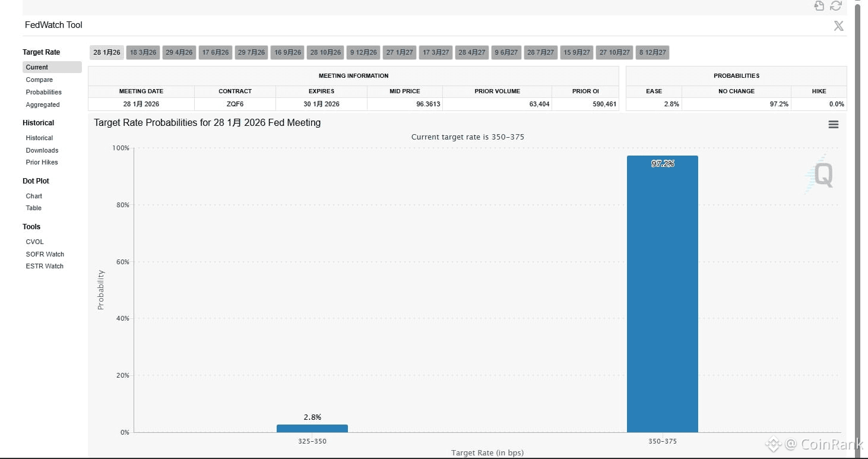This screenshot has height=459, width=868.
Task: Click the MEETING DATE column header
Action: tap(141, 91)
